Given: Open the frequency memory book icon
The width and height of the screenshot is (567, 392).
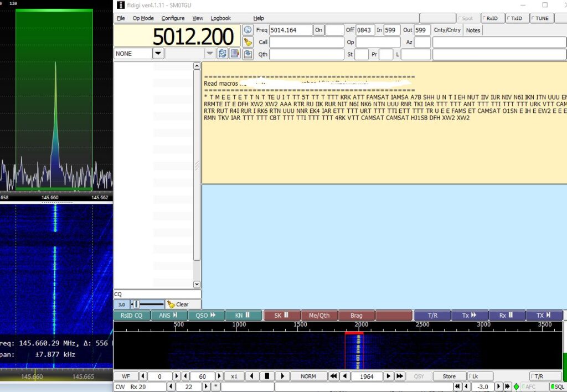Looking at the screenshot, I should click(x=235, y=54).
